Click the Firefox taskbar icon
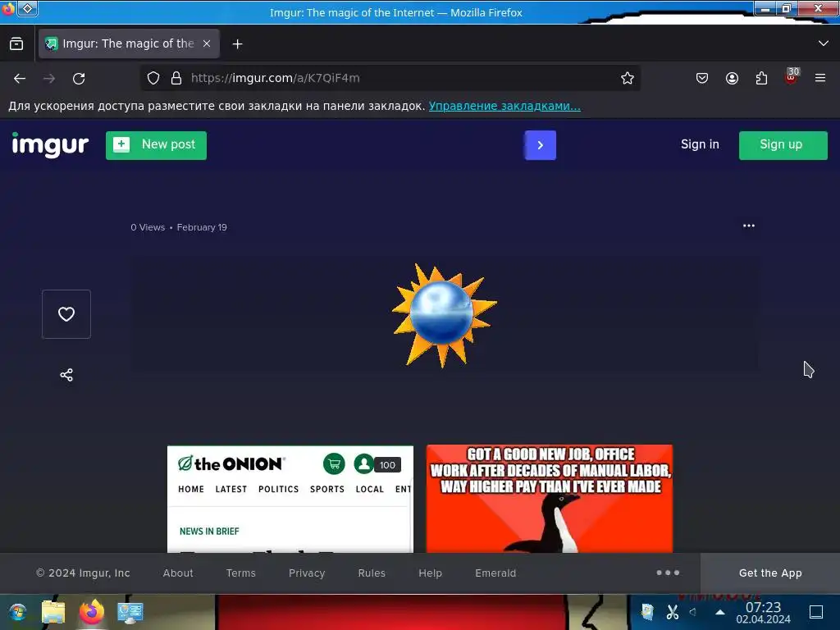 (92, 612)
